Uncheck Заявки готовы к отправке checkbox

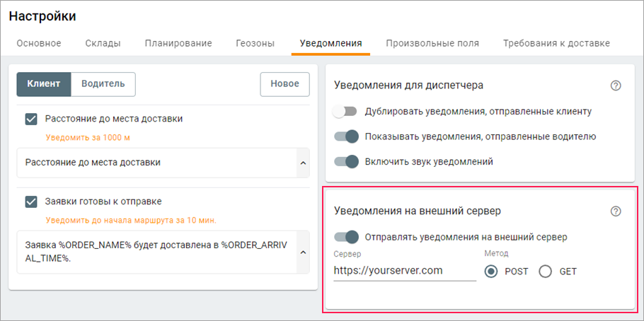(31, 202)
